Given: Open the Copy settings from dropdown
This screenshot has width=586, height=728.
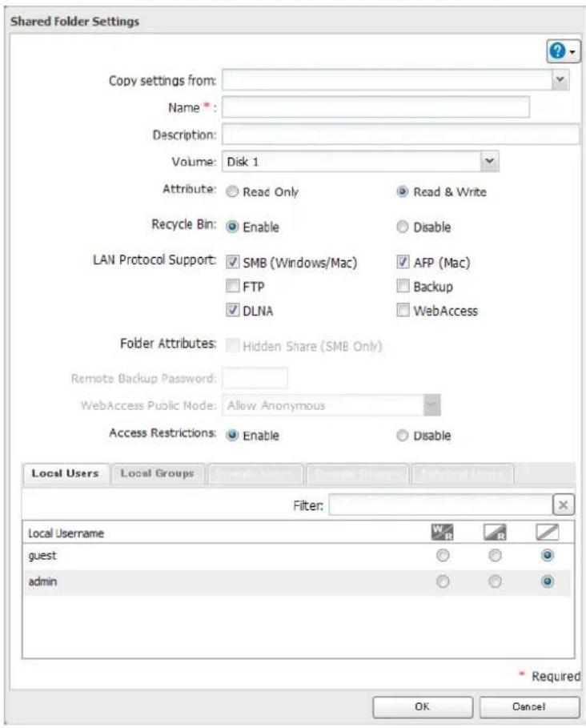Looking at the screenshot, I should (x=560, y=80).
